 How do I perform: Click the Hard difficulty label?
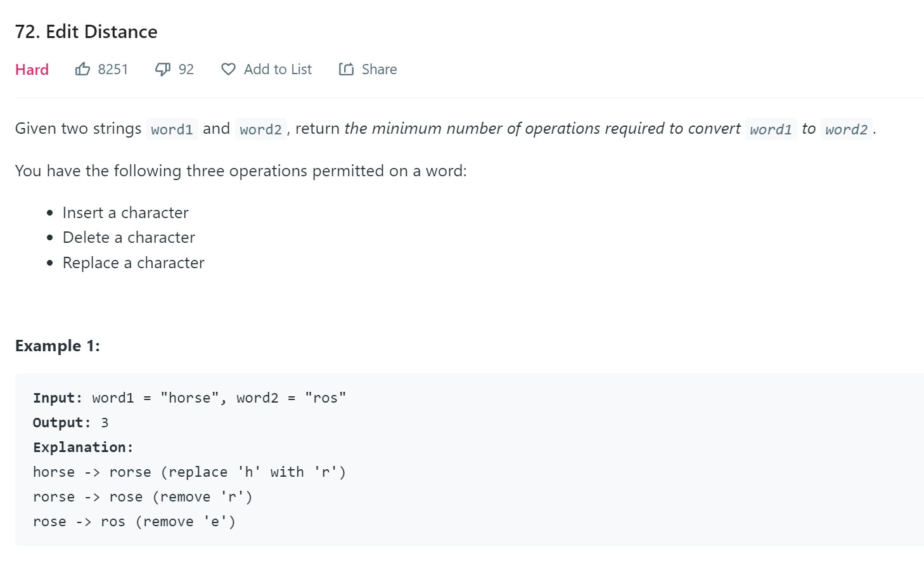coord(32,69)
